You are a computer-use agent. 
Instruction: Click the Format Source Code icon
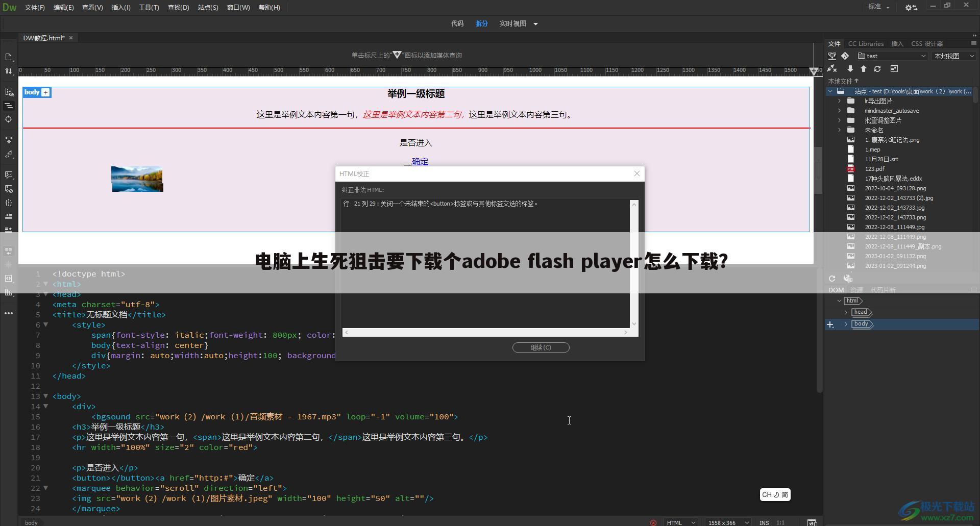tap(9, 155)
